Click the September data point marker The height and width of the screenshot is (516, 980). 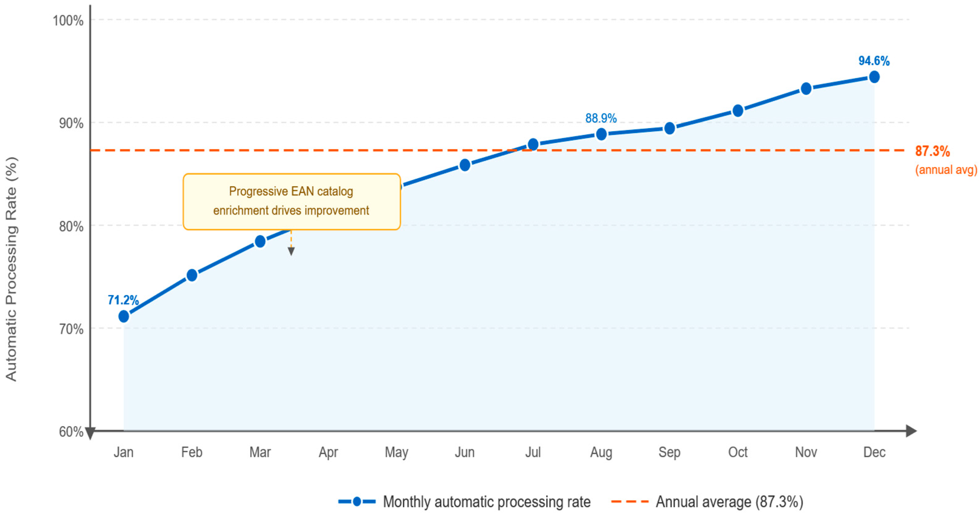tap(670, 128)
